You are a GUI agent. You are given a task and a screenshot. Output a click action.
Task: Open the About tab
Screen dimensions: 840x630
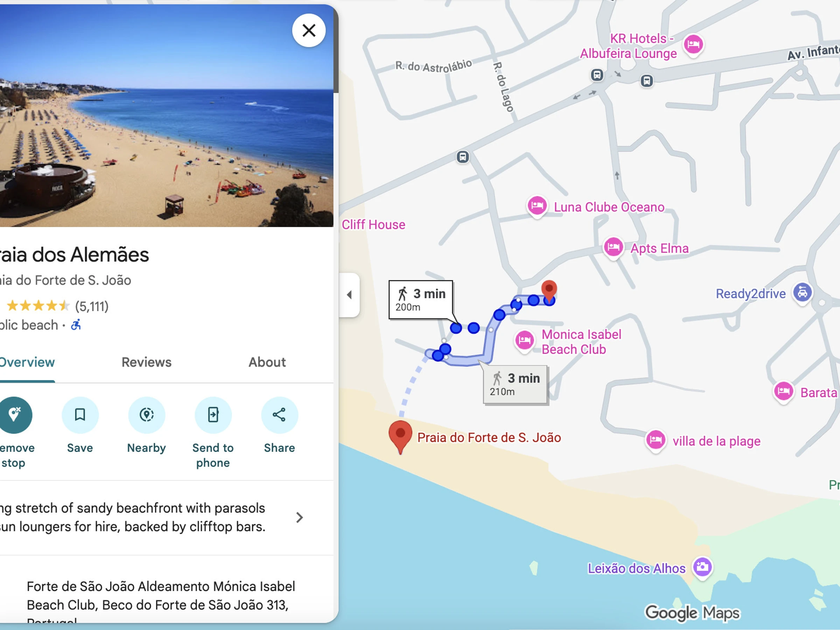click(x=267, y=362)
